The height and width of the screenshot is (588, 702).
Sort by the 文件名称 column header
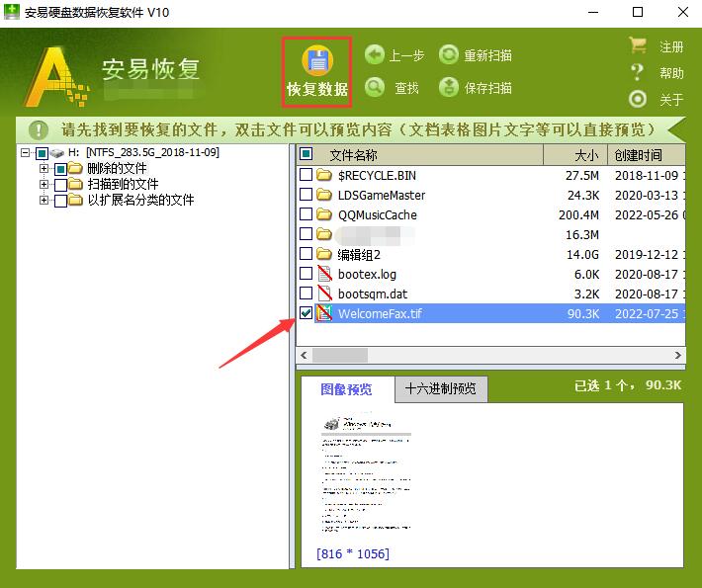420,155
